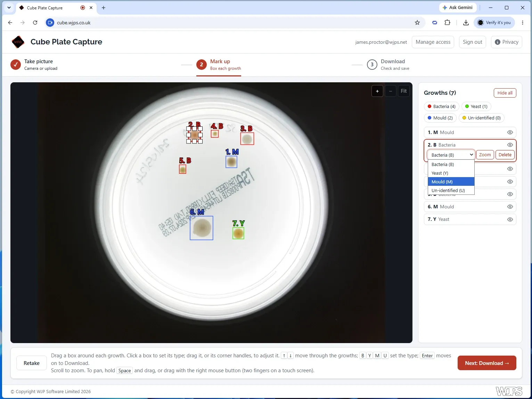Click the Cube Plate Capture logo

(18, 42)
